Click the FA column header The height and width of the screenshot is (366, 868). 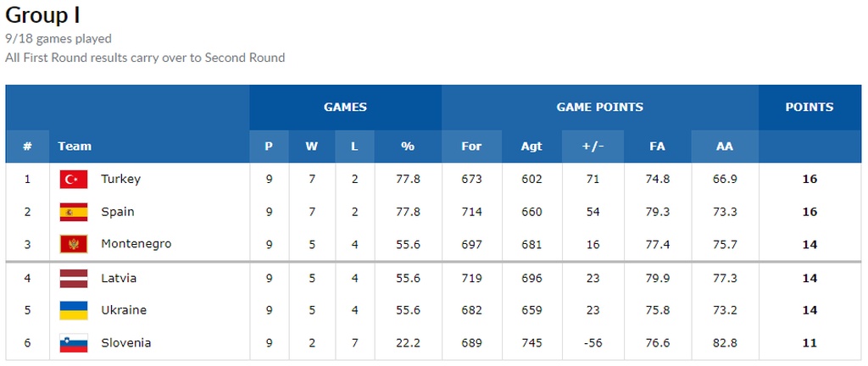[657, 147]
